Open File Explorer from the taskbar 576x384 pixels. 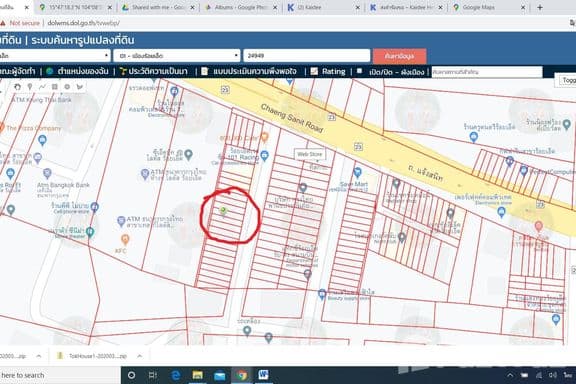click(x=197, y=375)
